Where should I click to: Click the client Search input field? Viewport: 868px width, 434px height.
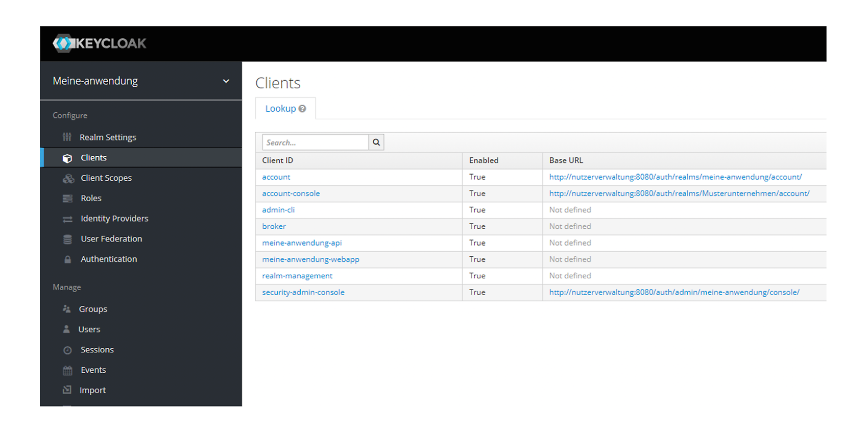click(315, 142)
